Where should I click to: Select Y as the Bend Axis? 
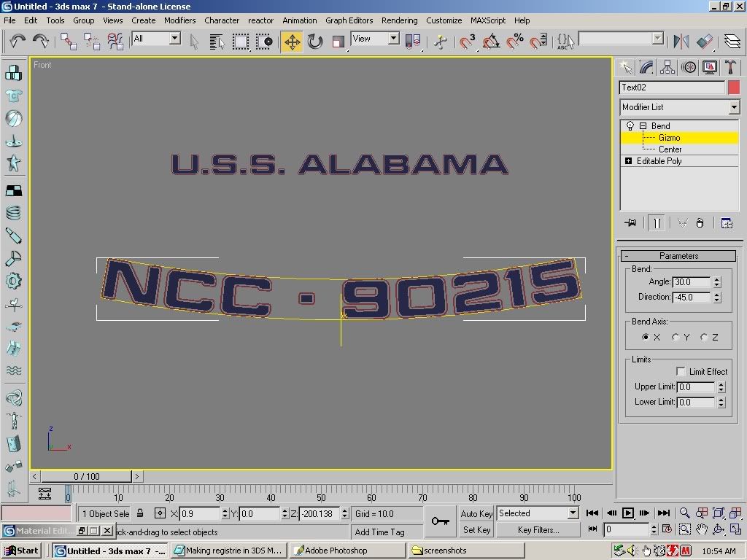point(675,337)
